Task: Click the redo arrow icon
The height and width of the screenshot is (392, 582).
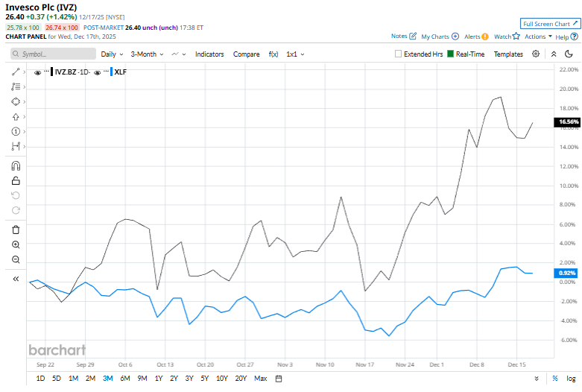Action: coord(16,210)
